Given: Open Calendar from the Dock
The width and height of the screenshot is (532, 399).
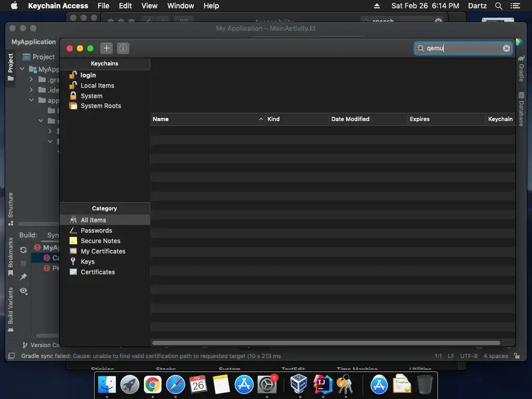Looking at the screenshot, I should click(198, 385).
